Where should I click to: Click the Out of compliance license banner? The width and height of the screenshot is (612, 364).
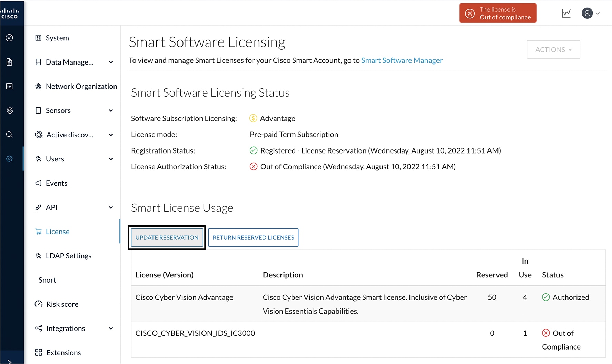pyautogui.click(x=497, y=13)
